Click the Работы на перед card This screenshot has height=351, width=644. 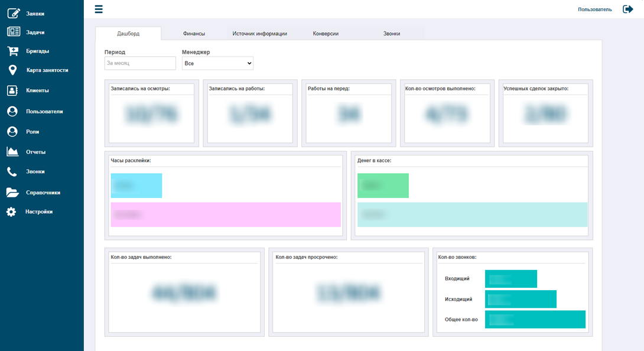(x=349, y=113)
